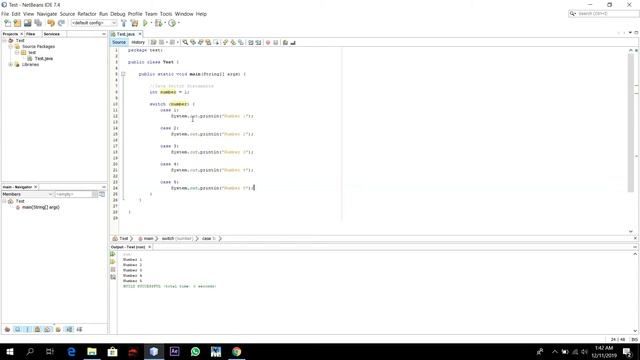Run the project with green play icon

pyautogui.click(x=145, y=23)
